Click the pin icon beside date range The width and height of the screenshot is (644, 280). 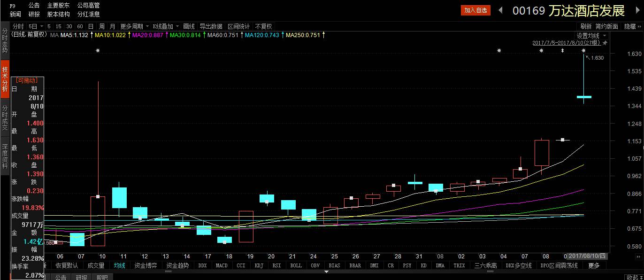pyautogui.click(x=605, y=43)
